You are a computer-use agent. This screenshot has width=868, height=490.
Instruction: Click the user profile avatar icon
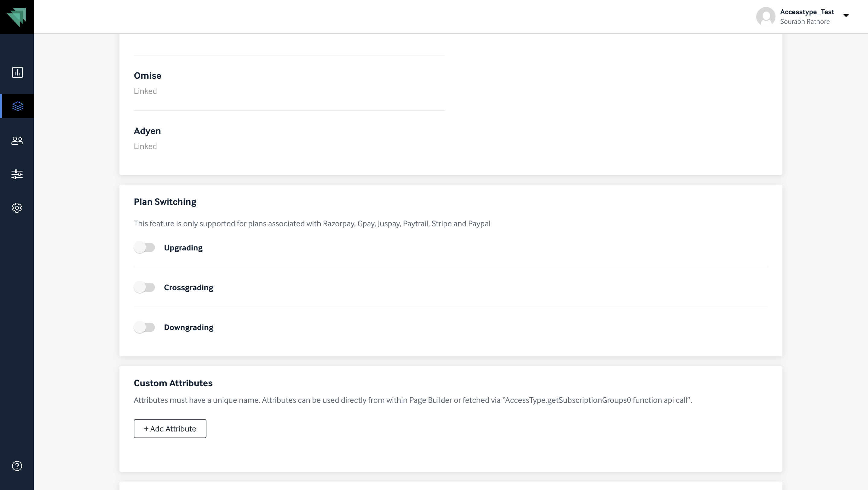[x=766, y=16]
